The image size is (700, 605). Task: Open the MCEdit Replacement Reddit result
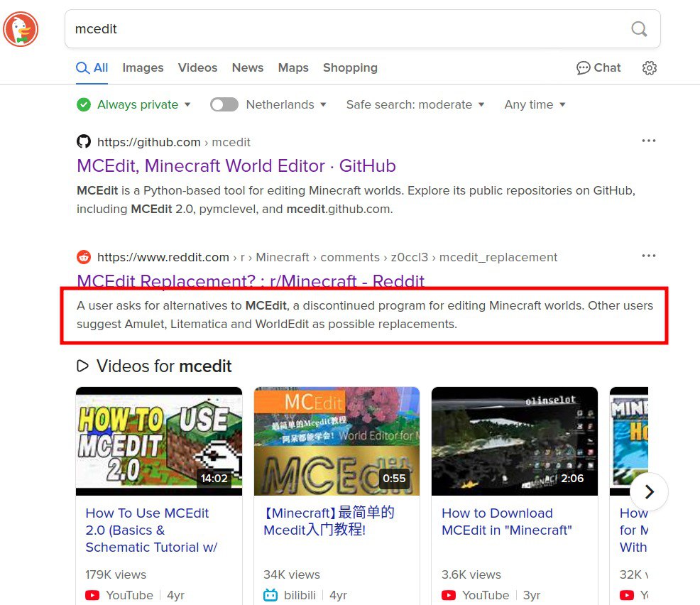coord(250,280)
